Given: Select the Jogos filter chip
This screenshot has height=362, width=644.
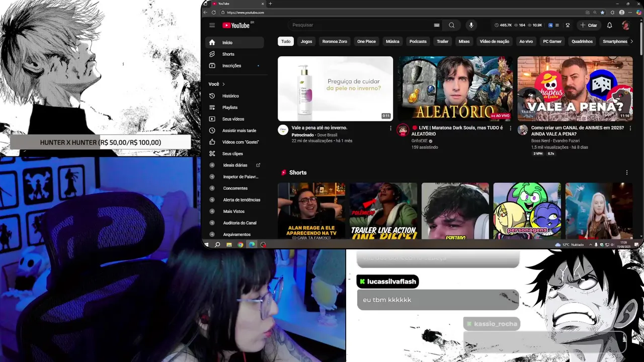Looking at the screenshot, I should [x=306, y=42].
